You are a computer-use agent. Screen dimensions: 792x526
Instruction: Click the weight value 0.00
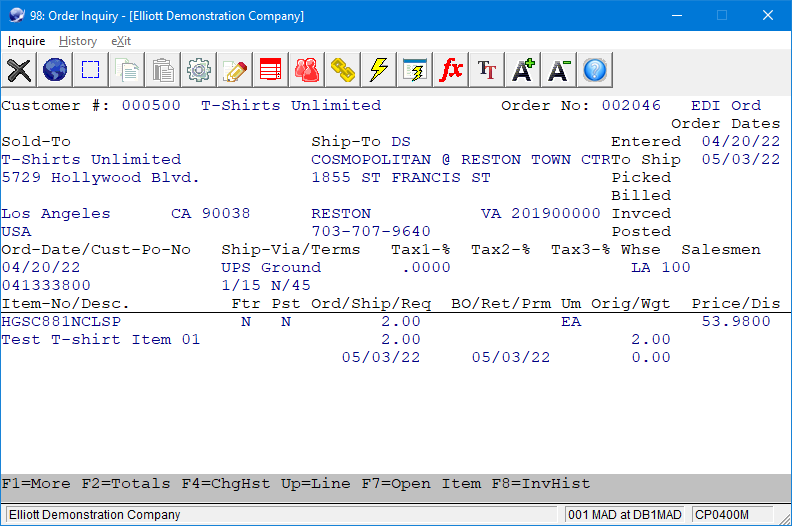click(651, 357)
